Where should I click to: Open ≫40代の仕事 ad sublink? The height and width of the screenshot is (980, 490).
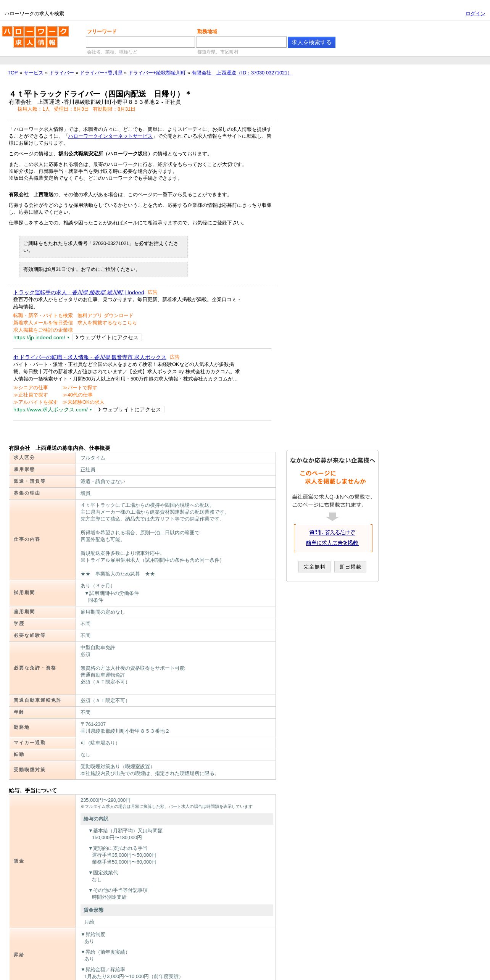tap(77, 395)
